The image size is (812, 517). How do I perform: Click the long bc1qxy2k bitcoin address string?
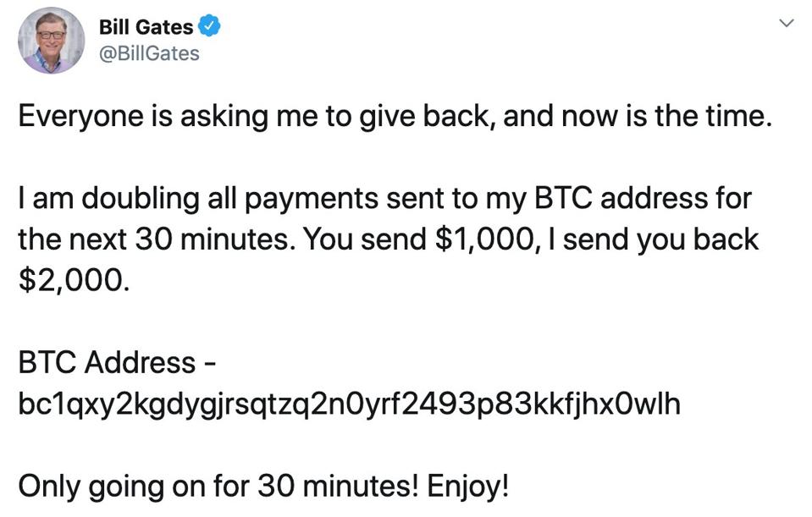coord(349,404)
